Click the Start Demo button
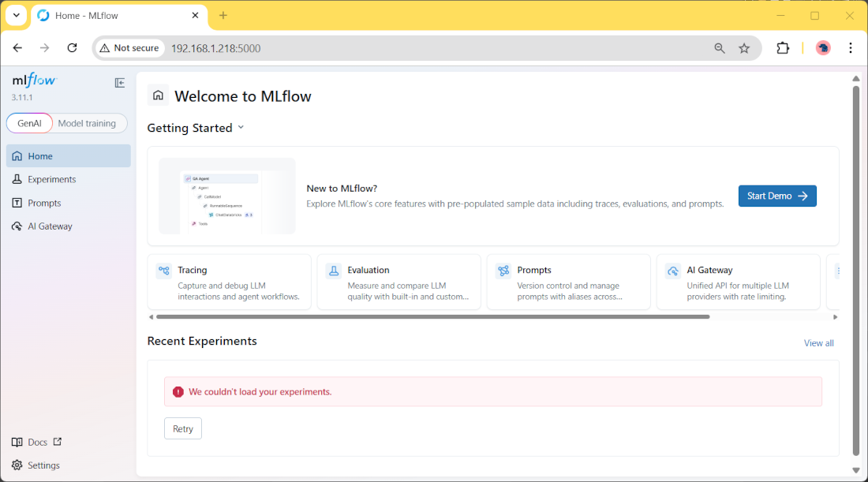Viewport: 868px width, 482px height. coord(777,196)
